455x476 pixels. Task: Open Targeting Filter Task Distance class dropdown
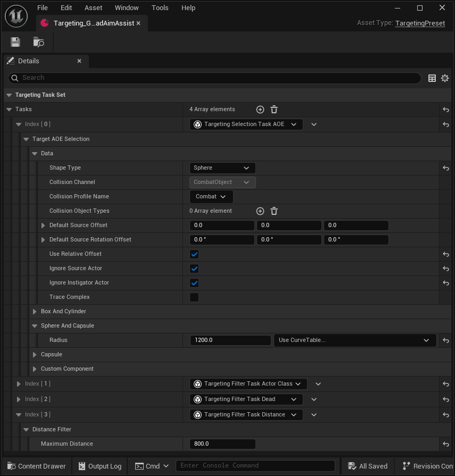(246, 415)
